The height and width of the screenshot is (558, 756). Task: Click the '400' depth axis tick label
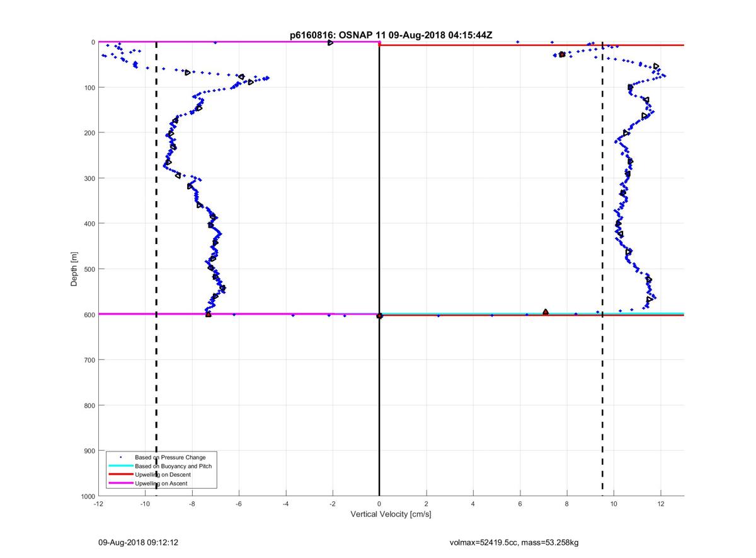click(89, 224)
